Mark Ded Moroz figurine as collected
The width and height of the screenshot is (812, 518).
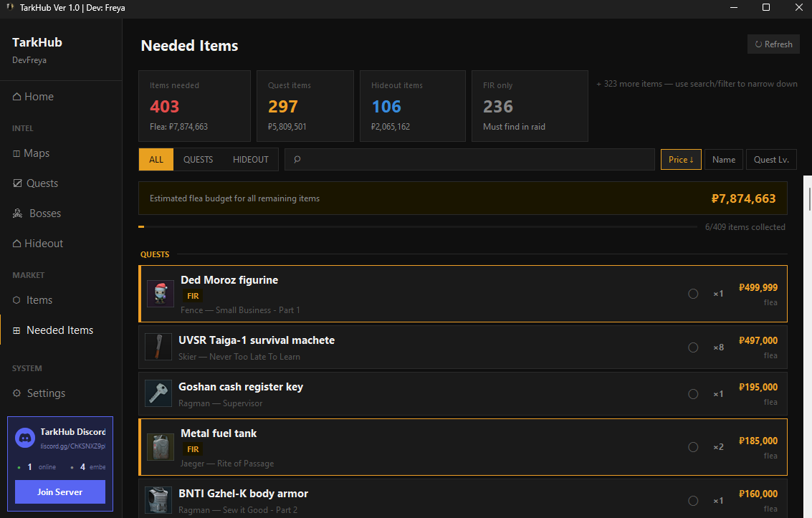[x=693, y=294]
